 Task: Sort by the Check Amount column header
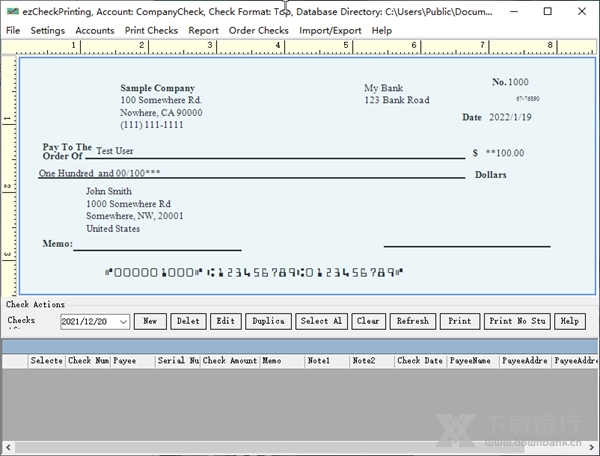pos(230,361)
